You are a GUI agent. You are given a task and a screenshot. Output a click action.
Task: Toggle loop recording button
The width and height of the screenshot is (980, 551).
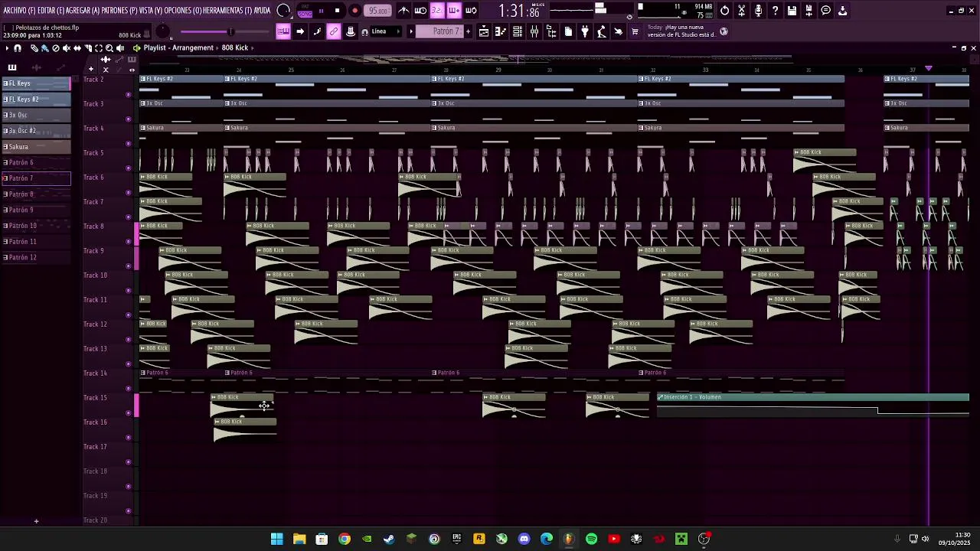click(470, 11)
